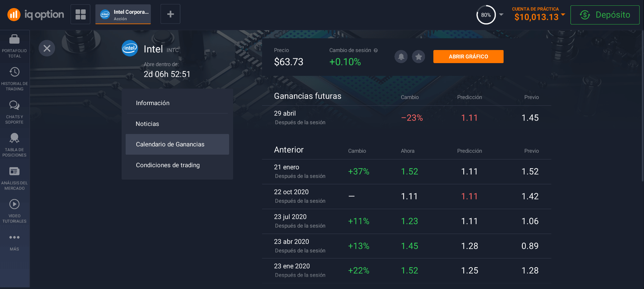The image size is (644, 289).
Task: Click the 21 enero earnings row
Action: click(406, 172)
